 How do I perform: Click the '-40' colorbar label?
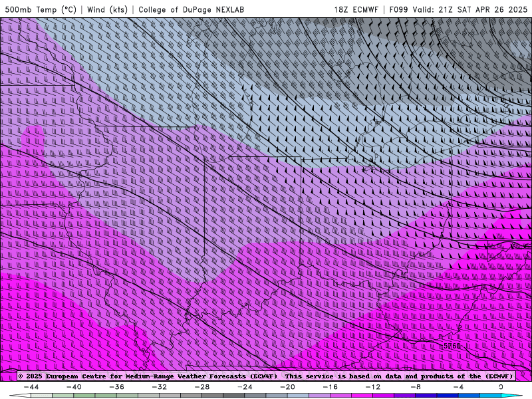[74, 387]
